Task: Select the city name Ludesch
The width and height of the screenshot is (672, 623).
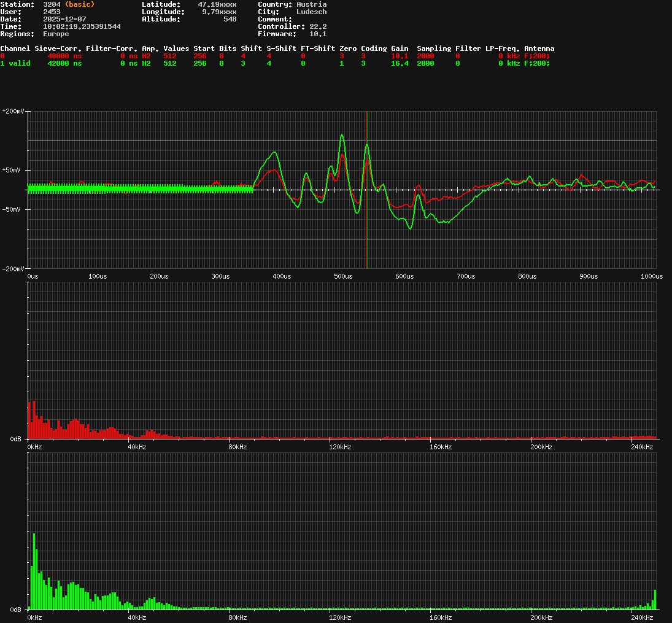Action: tap(311, 12)
